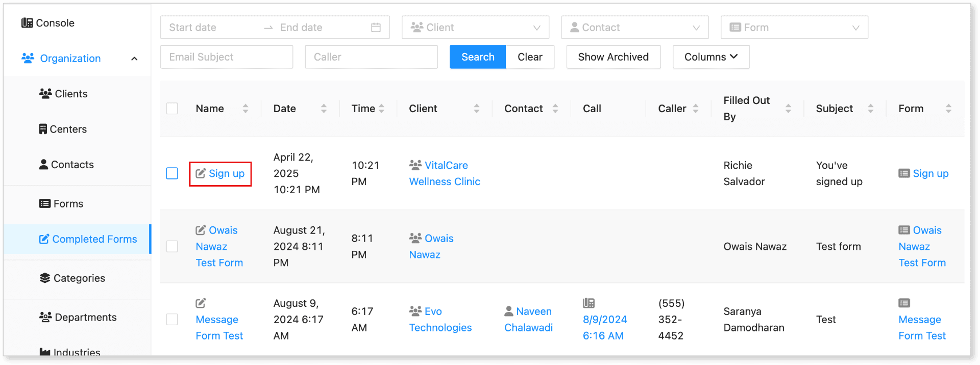
Task: Open the Contact filter dropdown
Action: pos(634,28)
